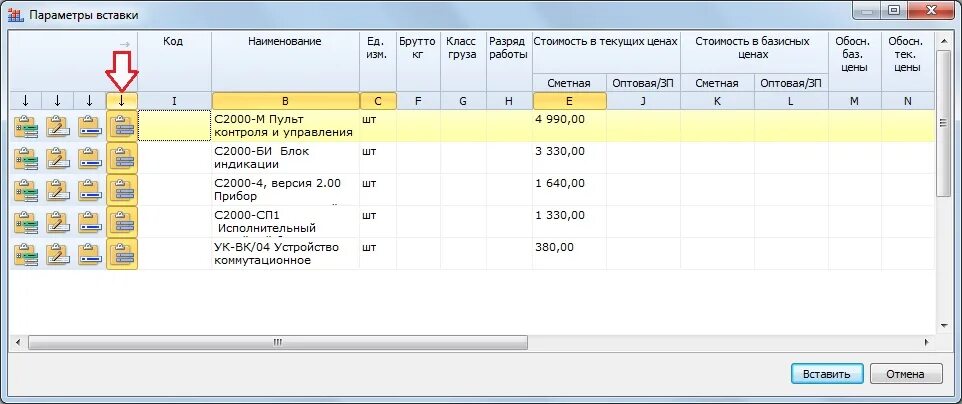Click the Стоимость в текущих ценах header
962x404 pixels.
click(x=606, y=52)
